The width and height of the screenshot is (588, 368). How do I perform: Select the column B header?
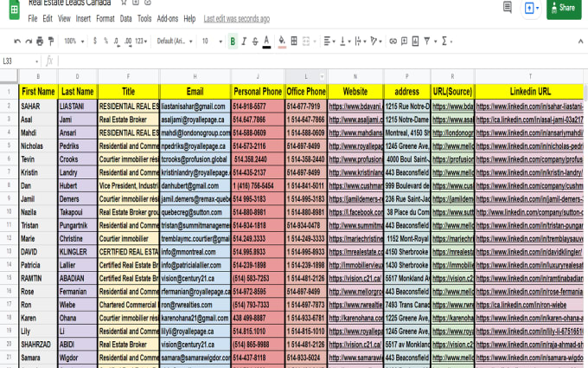point(38,76)
